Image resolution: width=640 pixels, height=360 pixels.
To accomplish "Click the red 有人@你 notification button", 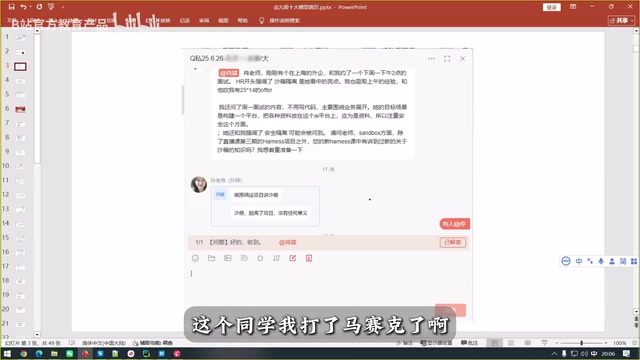I will [454, 224].
